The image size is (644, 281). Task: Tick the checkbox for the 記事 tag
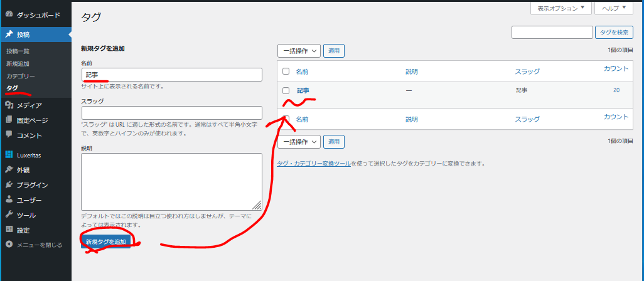(x=286, y=91)
